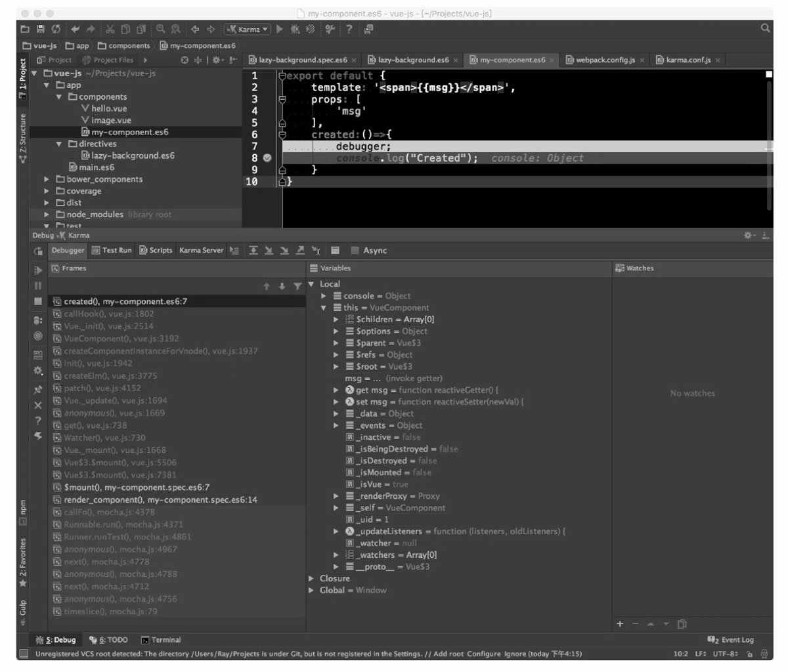Expand the console variable node
This screenshot has height=672, width=788.
324,296
